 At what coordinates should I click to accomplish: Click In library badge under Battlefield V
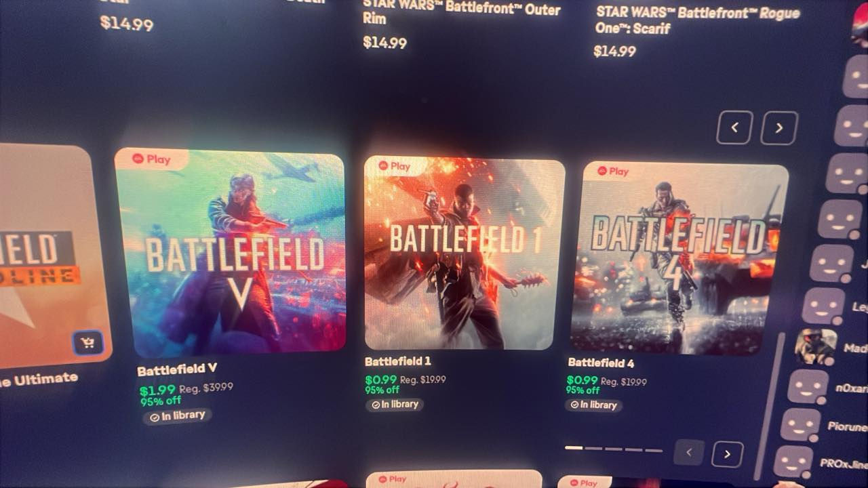[177, 415]
